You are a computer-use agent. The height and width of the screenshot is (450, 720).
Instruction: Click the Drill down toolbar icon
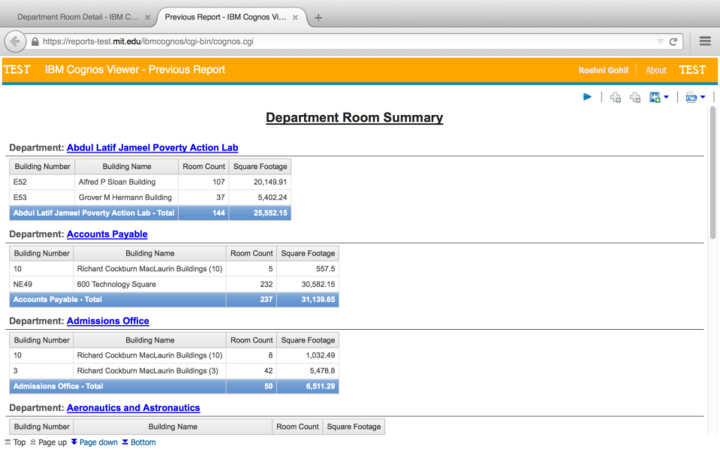click(615, 97)
